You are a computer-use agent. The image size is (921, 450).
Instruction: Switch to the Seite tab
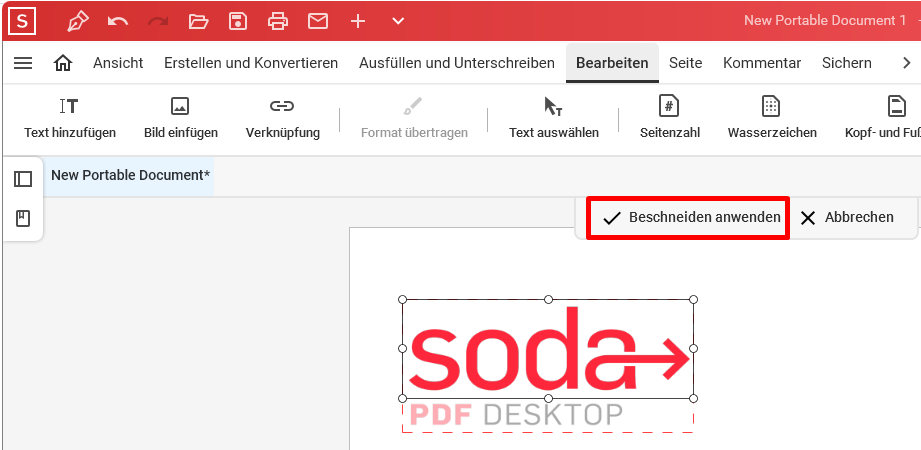click(685, 63)
